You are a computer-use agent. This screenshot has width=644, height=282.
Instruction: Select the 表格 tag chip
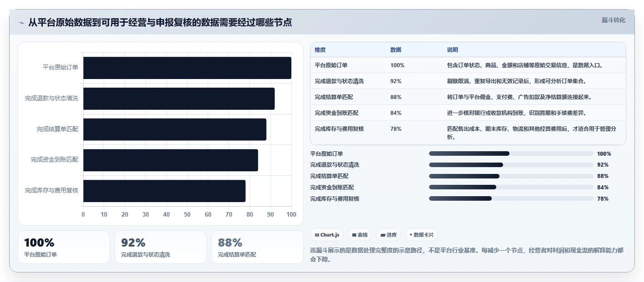coord(359,235)
